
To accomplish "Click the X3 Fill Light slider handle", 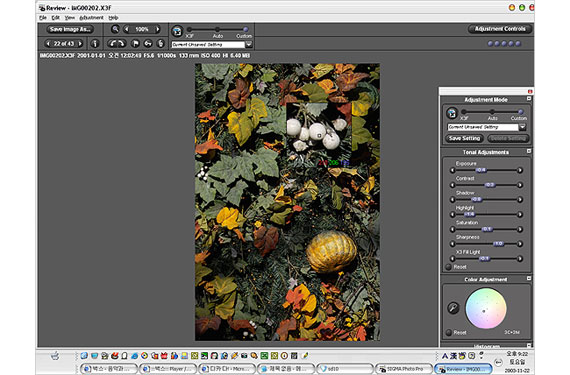I will tap(484, 259).
